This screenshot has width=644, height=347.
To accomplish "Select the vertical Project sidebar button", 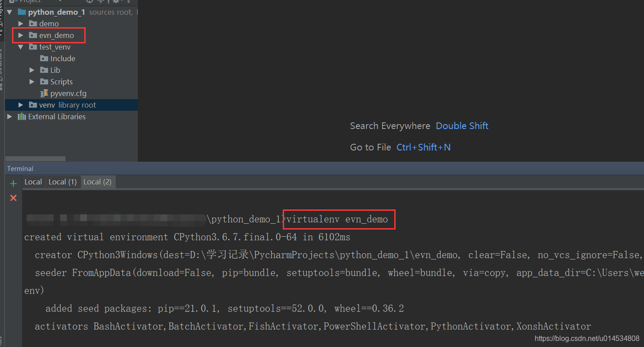I will [x=2, y=9].
